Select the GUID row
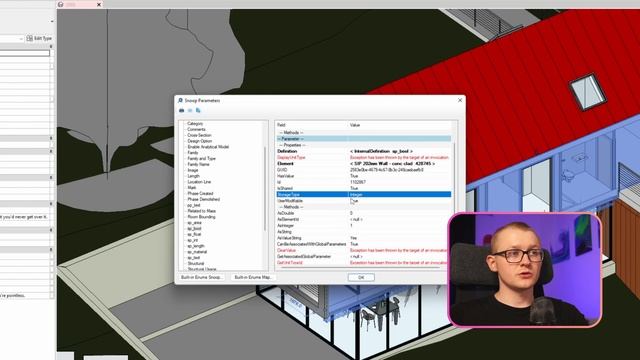The image size is (640, 360). [364, 170]
